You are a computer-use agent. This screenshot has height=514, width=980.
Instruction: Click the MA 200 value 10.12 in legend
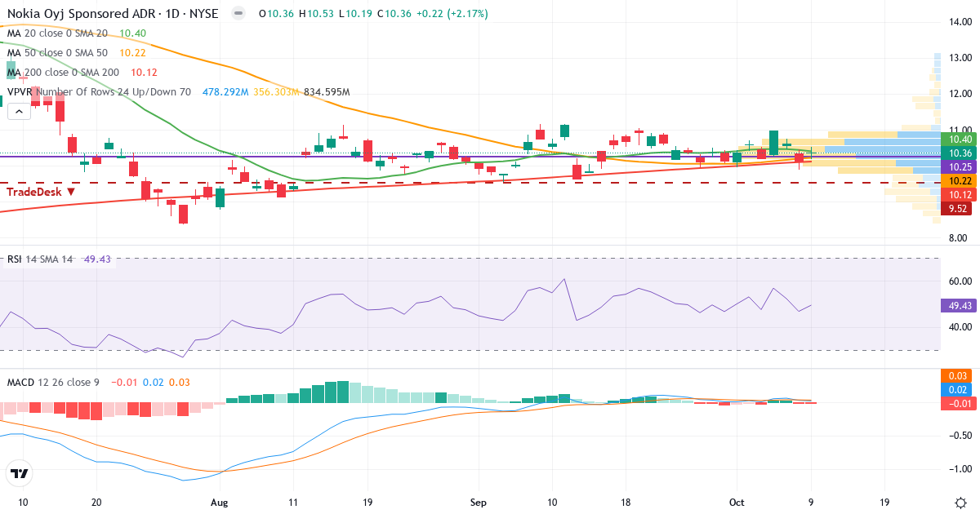[x=145, y=72]
